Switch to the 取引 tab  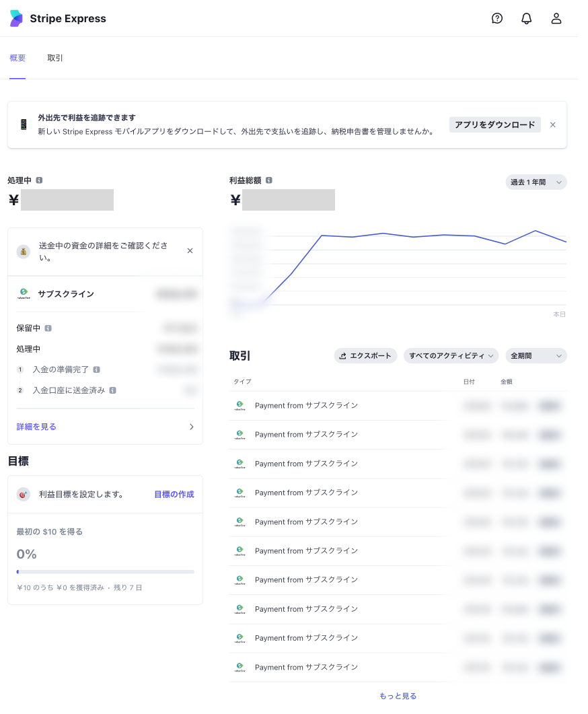55,58
